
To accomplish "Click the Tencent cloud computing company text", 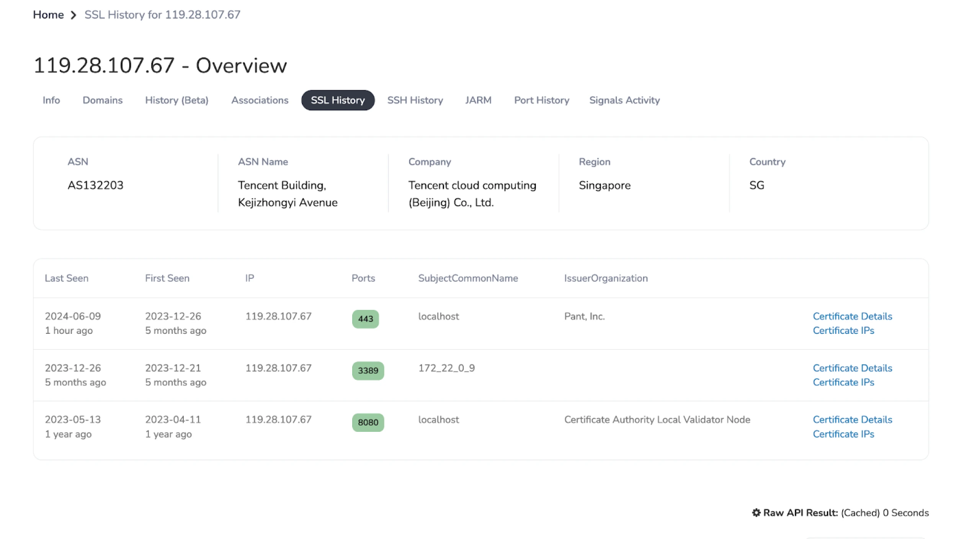I will click(x=472, y=194).
